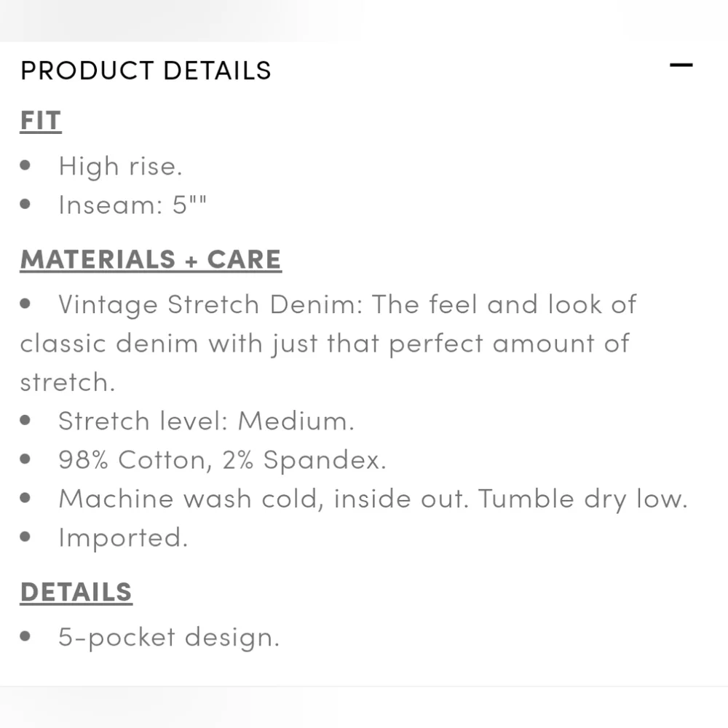Viewport: 728px width, 728px height.
Task: Click the 'Stretch level: Medium.' line
Action: pyautogui.click(x=206, y=421)
